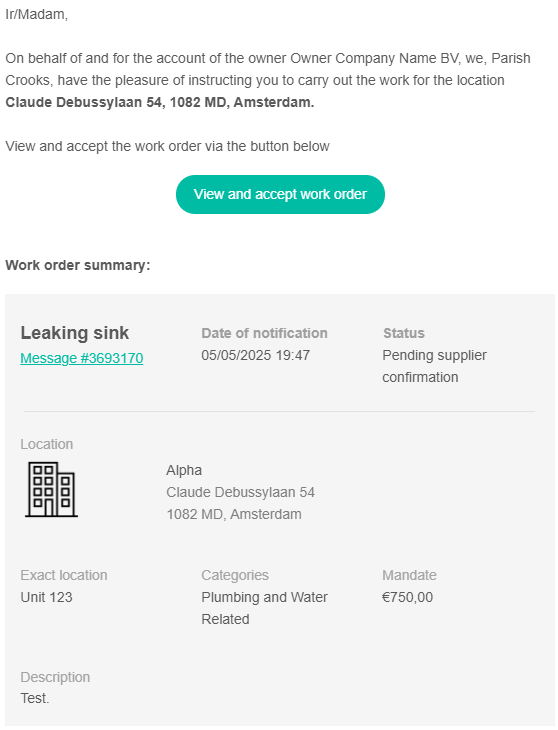The width and height of the screenshot is (558, 730).
Task: Click the View and accept work order button
Action: [x=280, y=195]
